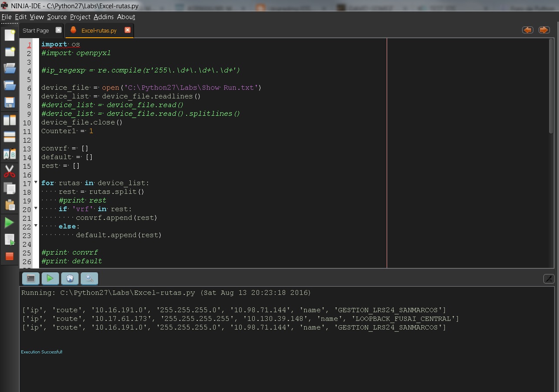The height and width of the screenshot is (392, 559).
Task: Open the Addins menu
Action: 104,17
